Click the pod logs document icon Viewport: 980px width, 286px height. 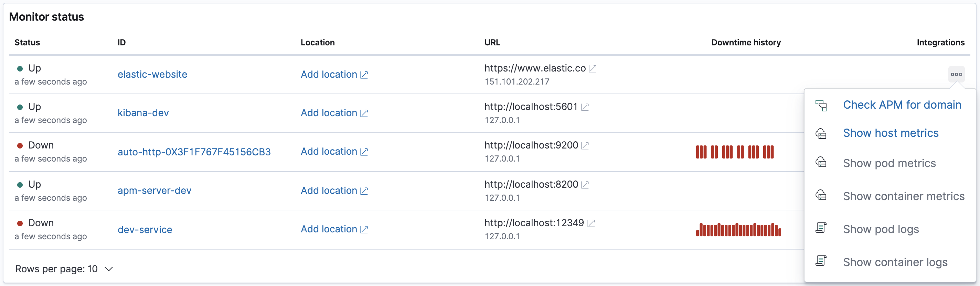coord(822,228)
